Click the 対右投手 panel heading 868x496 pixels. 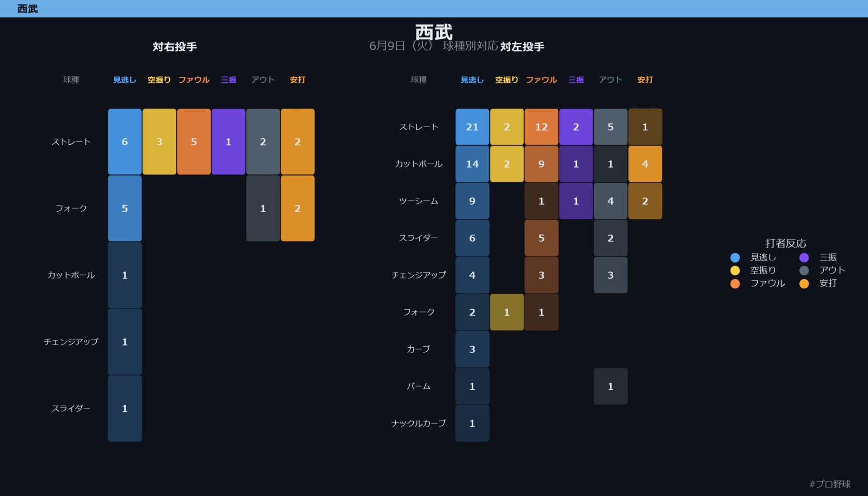(175, 47)
